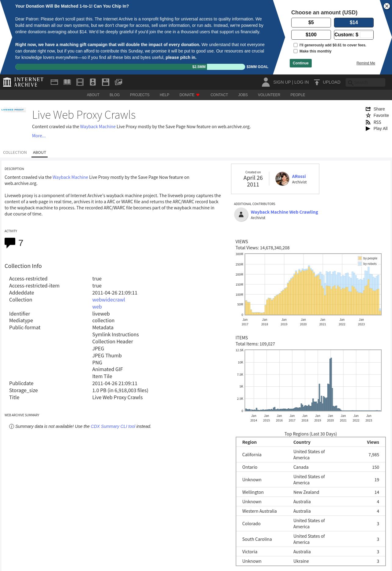The width and height of the screenshot is (392, 571).
Task: Open the Software floppy disk icon
Action: [106, 82]
